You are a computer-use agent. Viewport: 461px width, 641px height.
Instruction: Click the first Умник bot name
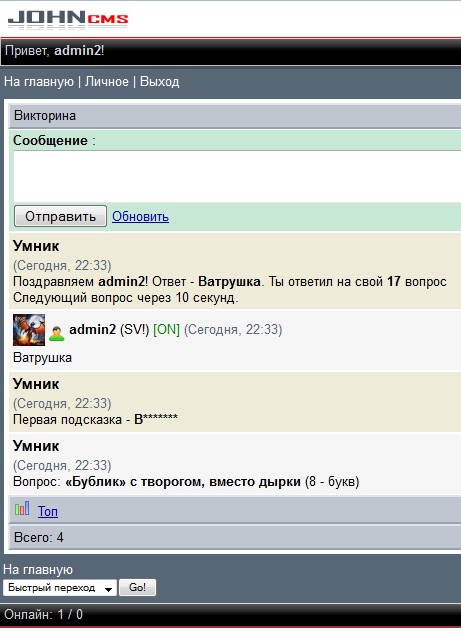tap(36, 246)
